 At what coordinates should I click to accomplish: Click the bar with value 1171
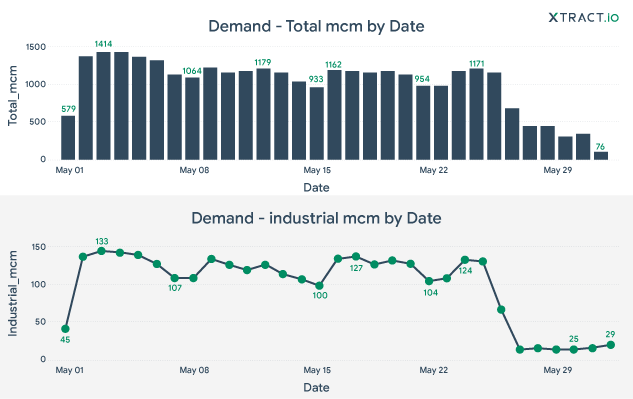pyautogui.click(x=476, y=114)
